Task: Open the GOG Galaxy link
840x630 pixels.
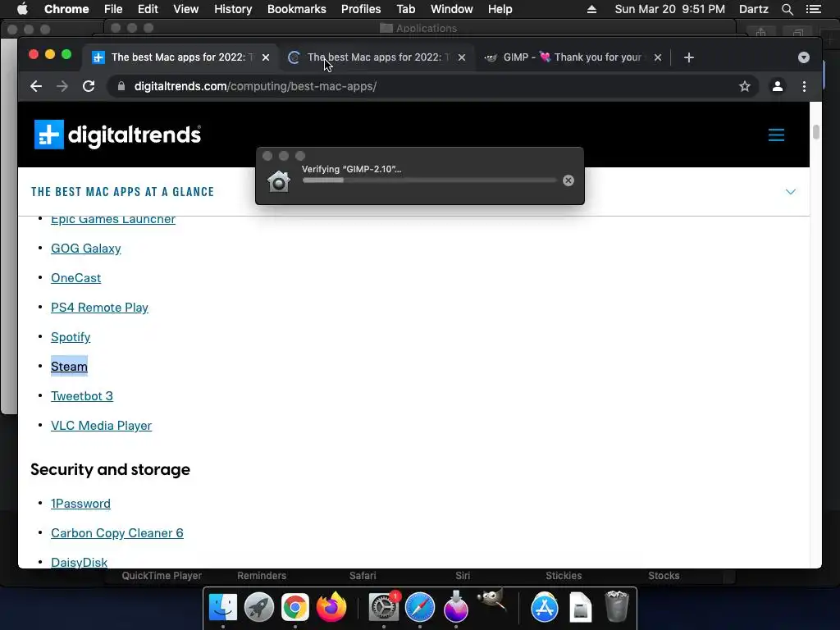Action: coord(85,249)
